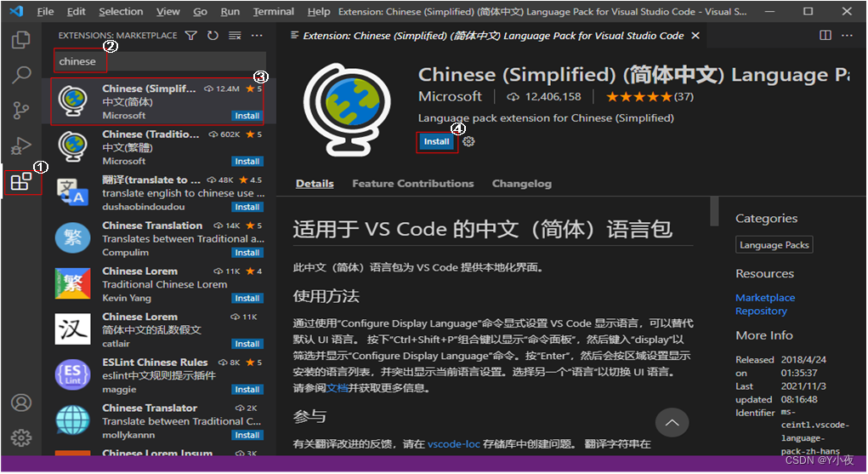Click the gear next to the main Install button
This screenshot has height=474, width=868.
tap(468, 141)
